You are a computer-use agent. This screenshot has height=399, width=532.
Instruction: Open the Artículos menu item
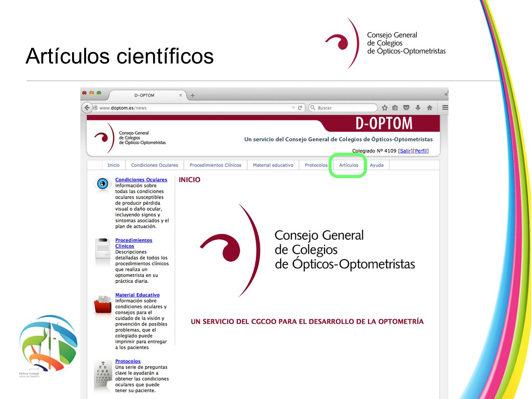pos(348,165)
